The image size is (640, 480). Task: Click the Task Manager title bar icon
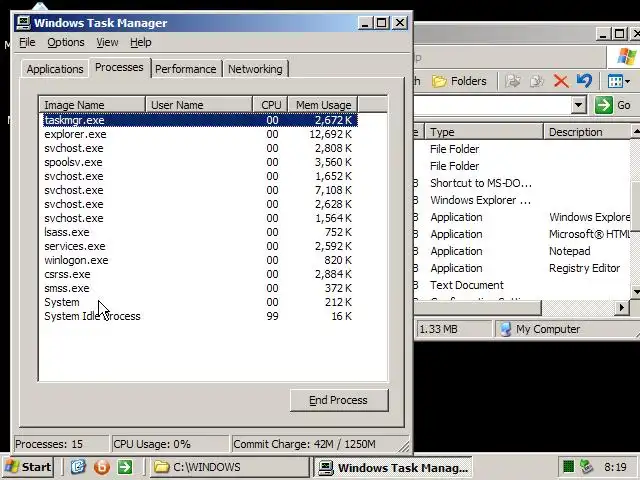(23, 22)
